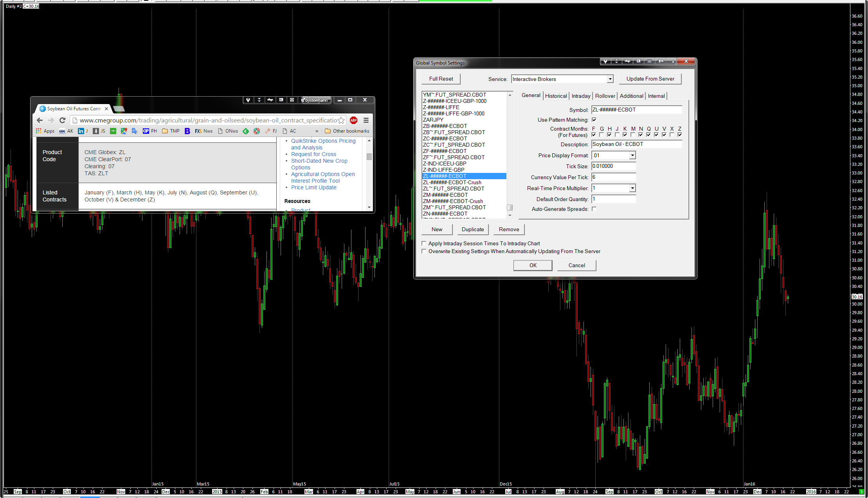Screen dimensions: 868x498
Task: Open the Price Limit Update link
Action: 313,187
